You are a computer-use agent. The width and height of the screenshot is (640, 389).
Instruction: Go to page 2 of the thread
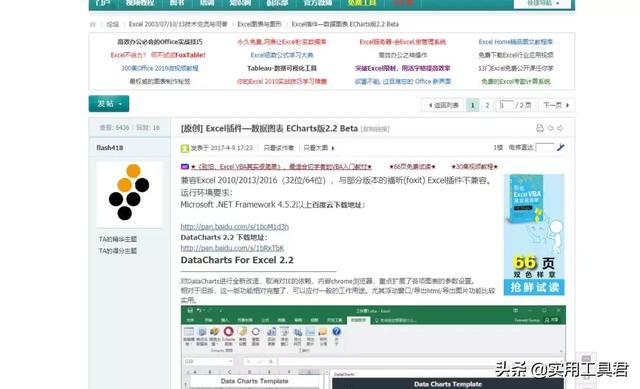[x=487, y=105]
